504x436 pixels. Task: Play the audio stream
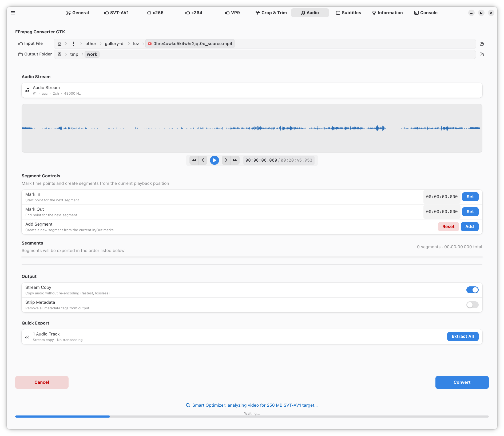[x=215, y=160]
